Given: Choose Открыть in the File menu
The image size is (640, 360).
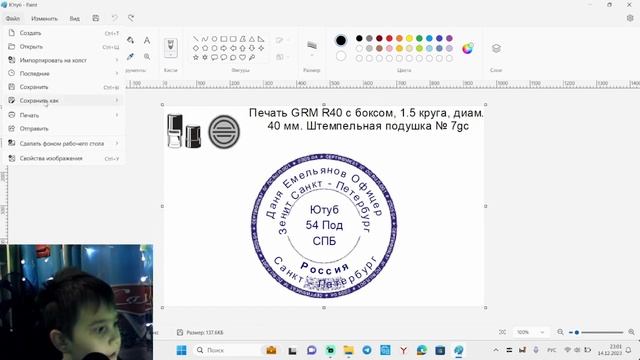Looking at the screenshot, I should tap(63, 47).
